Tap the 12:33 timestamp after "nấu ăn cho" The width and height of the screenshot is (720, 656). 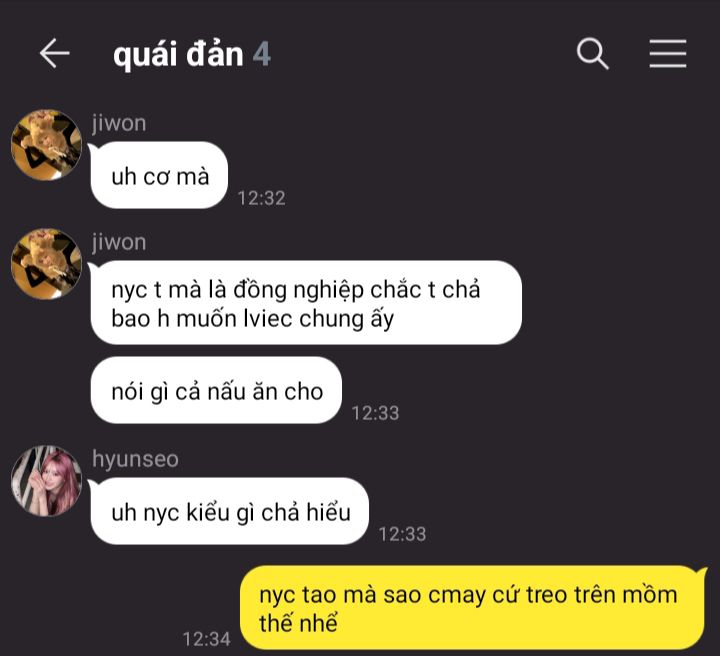(375, 413)
